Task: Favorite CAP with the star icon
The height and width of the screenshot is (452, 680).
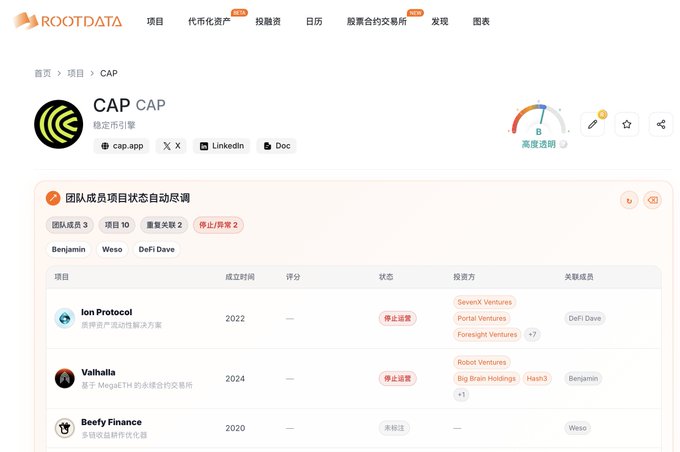Action: pos(627,124)
